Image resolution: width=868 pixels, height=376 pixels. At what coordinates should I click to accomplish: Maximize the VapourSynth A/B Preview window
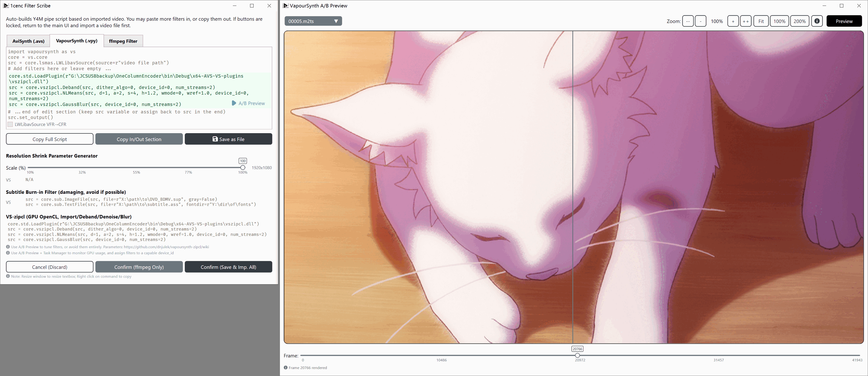(x=841, y=6)
